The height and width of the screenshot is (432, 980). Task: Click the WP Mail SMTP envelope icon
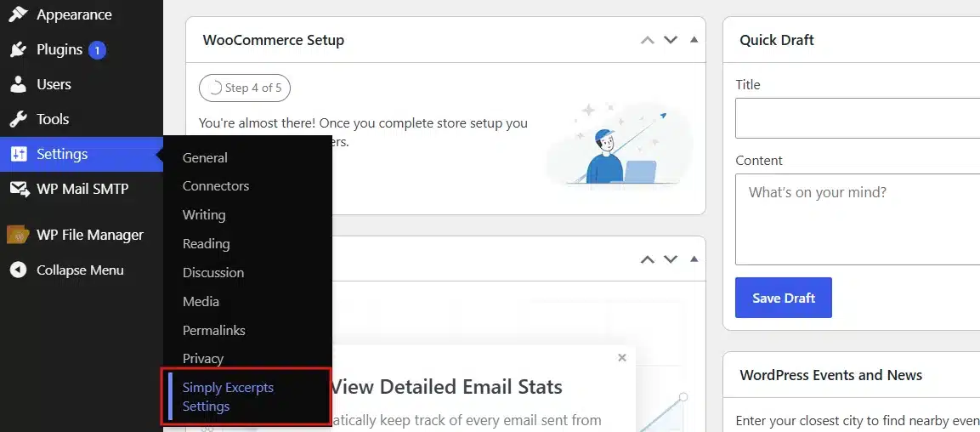19,190
